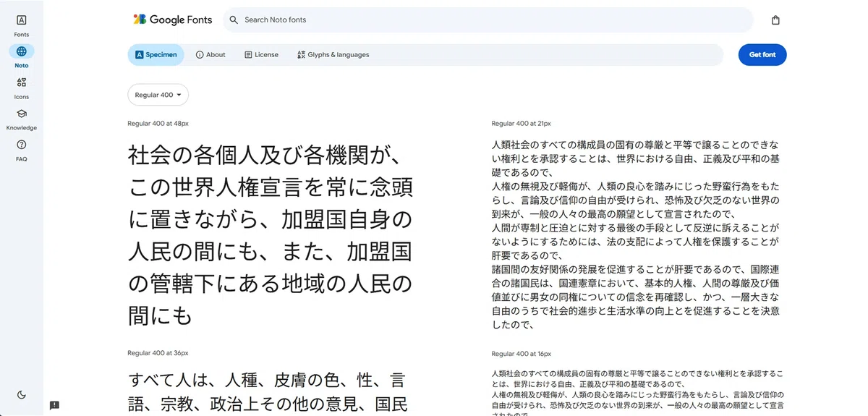Switch to the License tab

click(x=261, y=55)
